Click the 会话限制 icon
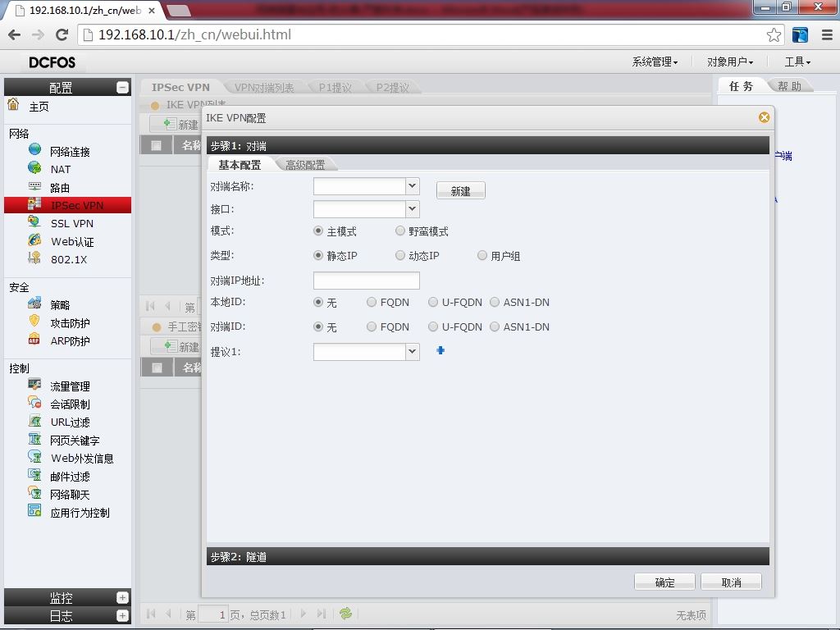The height and width of the screenshot is (630, 840). (34, 403)
